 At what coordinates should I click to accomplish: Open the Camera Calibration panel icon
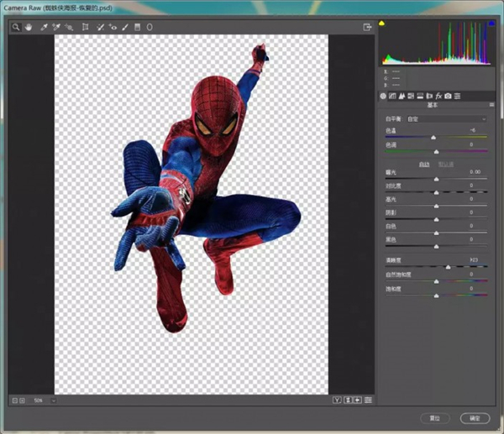coord(449,96)
